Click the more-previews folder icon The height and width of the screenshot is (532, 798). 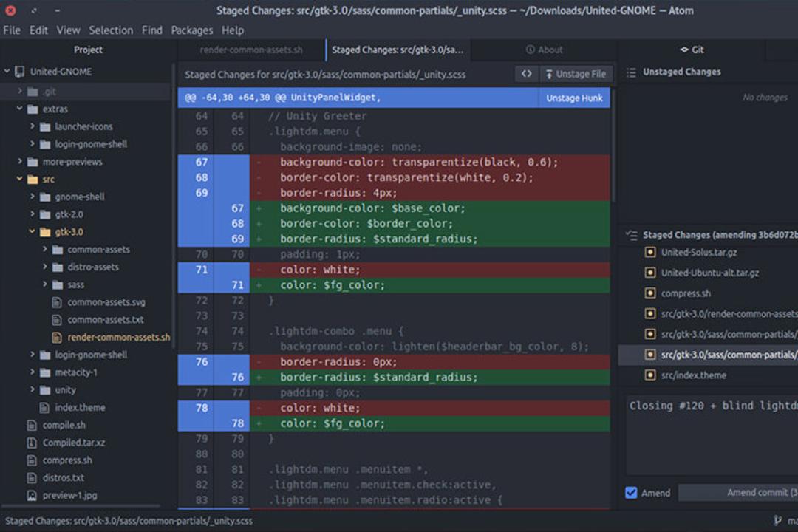coord(33,162)
